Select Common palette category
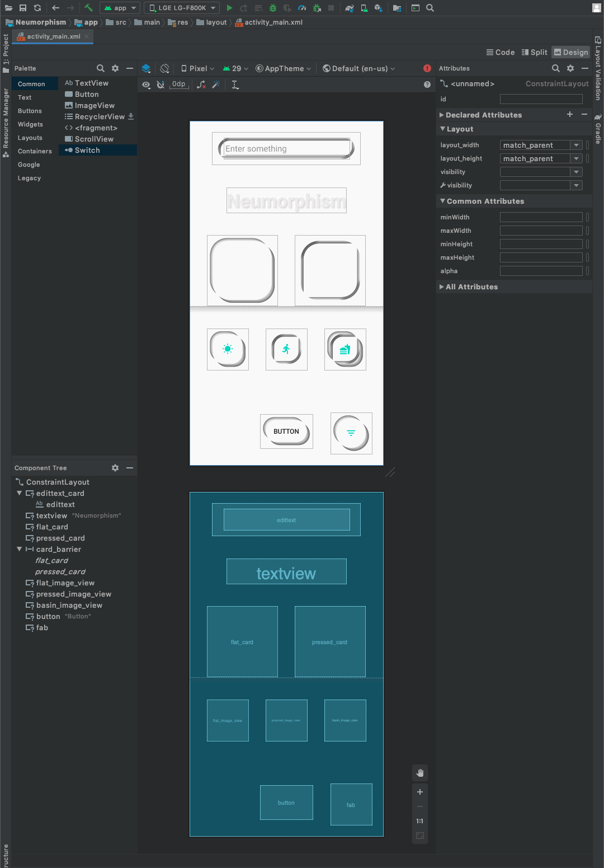 (35, 84)
